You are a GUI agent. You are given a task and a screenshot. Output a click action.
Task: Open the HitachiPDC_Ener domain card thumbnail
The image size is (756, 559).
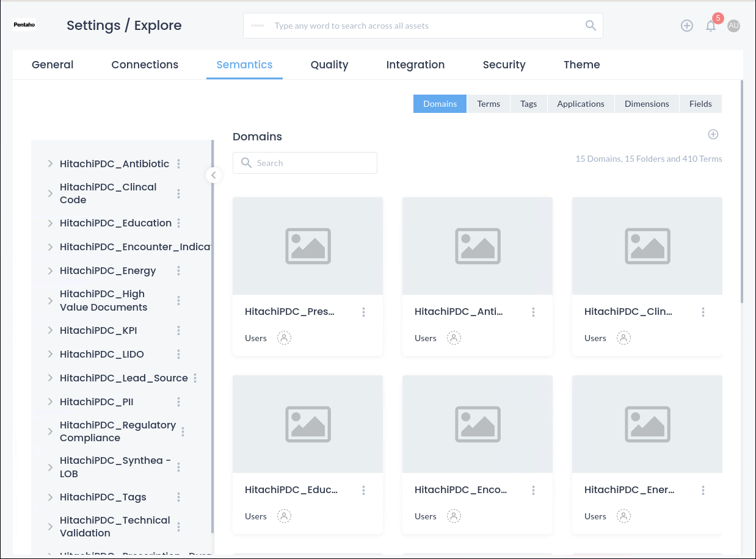[x=647, y=424]
